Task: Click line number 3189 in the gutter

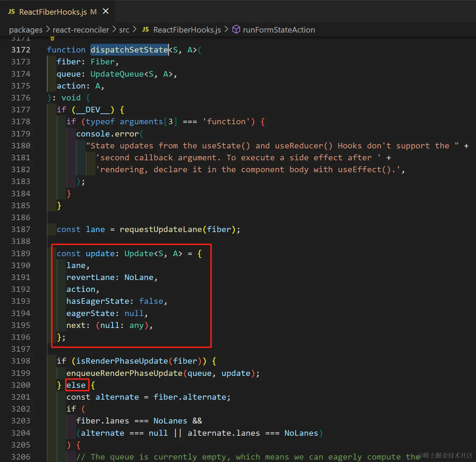Action: (21, 253)
